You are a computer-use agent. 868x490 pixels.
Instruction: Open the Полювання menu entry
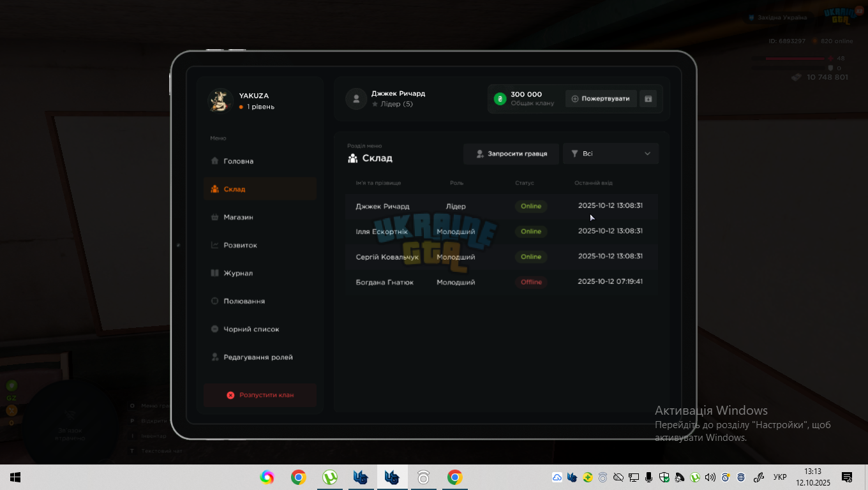[260, 301]
